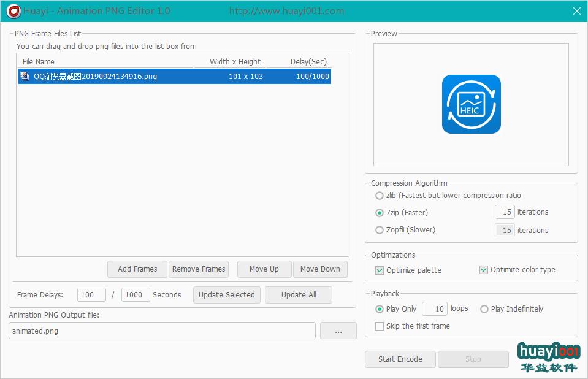Choose Zopfli (Slower) compression
Image resolution: width=588 pixels, height=379 pixels.
pos(380,230)
